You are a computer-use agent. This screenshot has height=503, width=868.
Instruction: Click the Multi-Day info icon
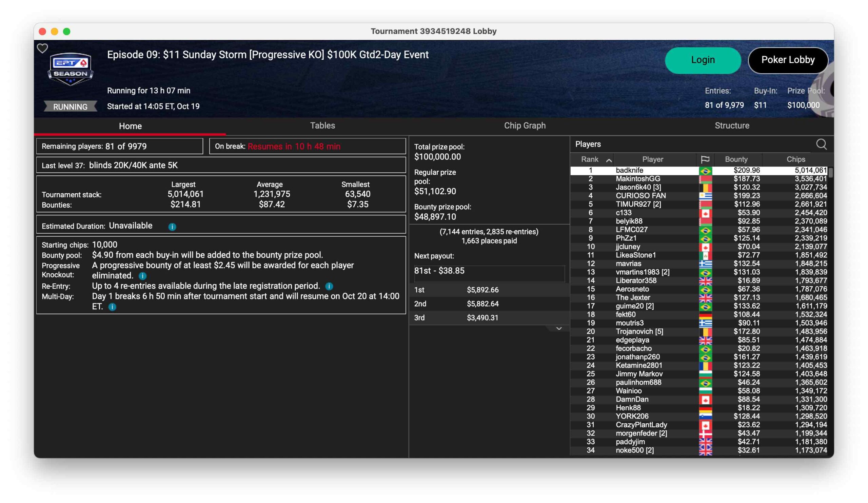click(112, 307)
